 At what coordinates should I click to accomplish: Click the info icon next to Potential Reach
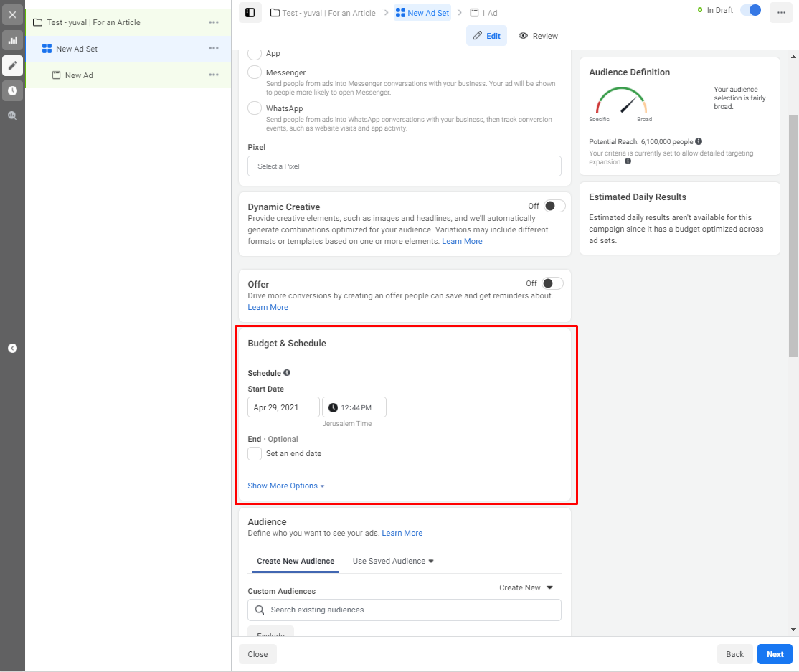coord(699,141)
